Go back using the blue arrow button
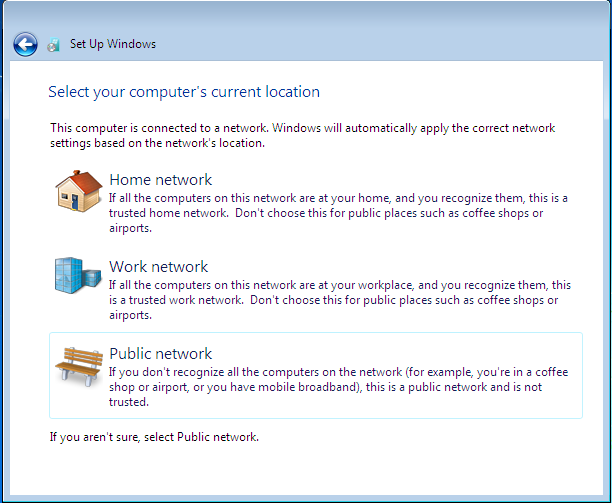This screenshot has width=612, height=503. [25, 44]
